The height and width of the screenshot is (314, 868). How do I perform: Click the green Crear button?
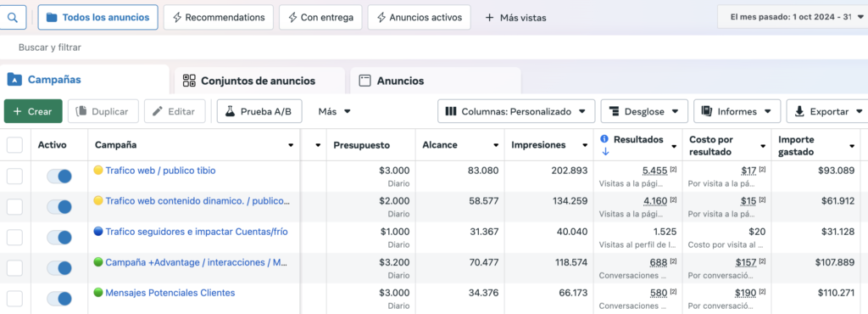33,111
